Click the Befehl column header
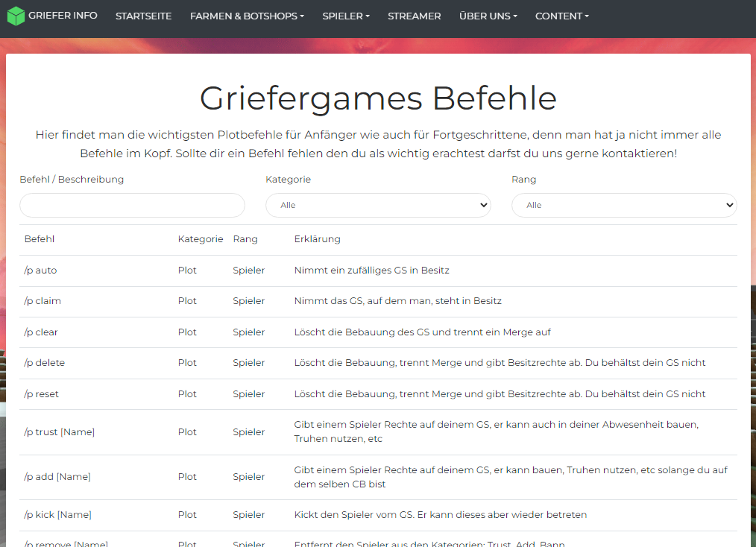This screenshot has height=547, width=756. (40, 239)
